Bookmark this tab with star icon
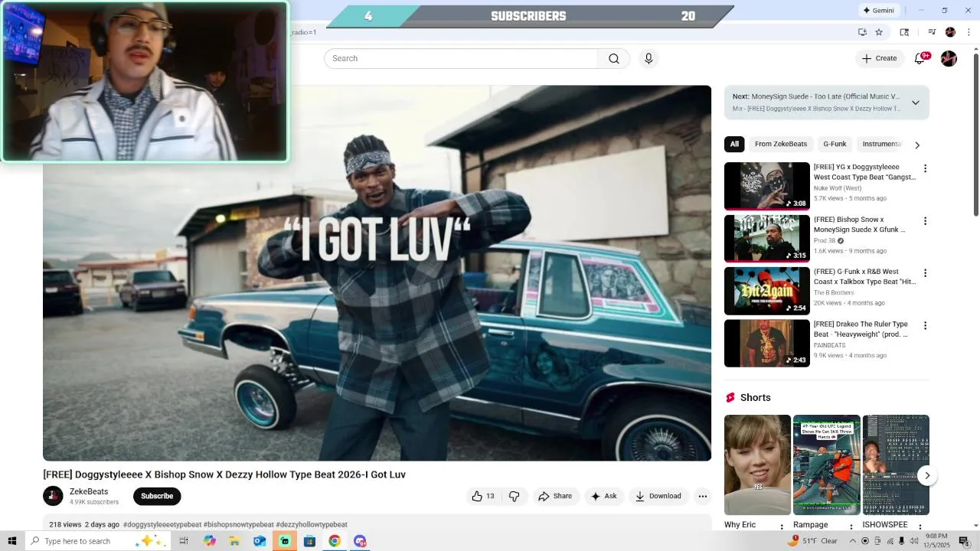This screenshot has width=980, height=551. pyautogui.click(x=879, y=32)
